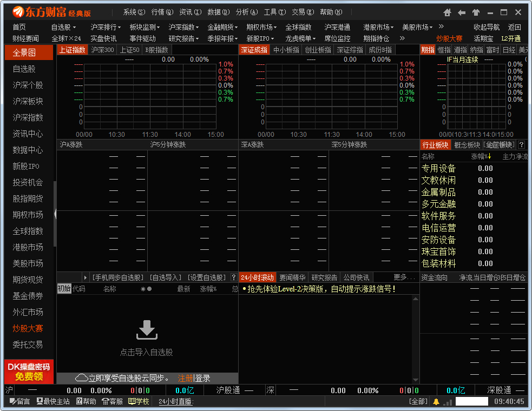Click the 登录 login link
532x411 pixels.
point(202,378)
